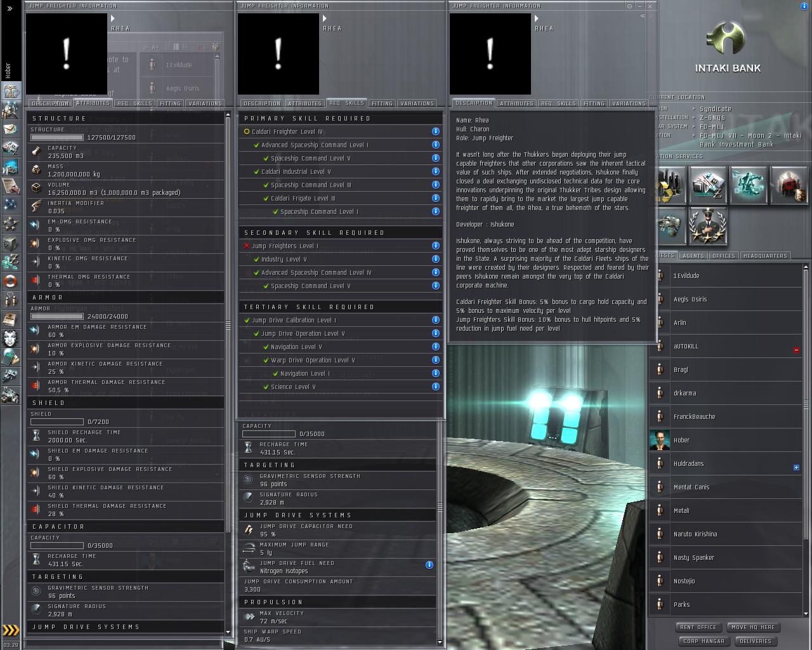
Task: Select guest Huldradans in the list
Action: [x=726, y=463]
